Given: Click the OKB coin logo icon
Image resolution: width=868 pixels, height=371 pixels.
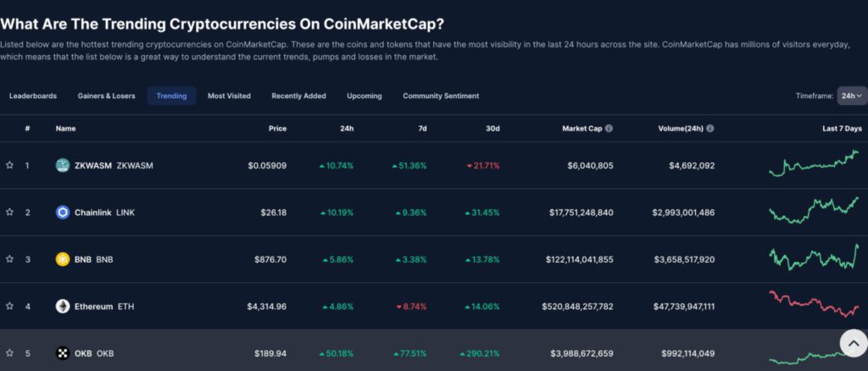Looking at the screenshot, I should pyautogui.click(x=62, y=353).
